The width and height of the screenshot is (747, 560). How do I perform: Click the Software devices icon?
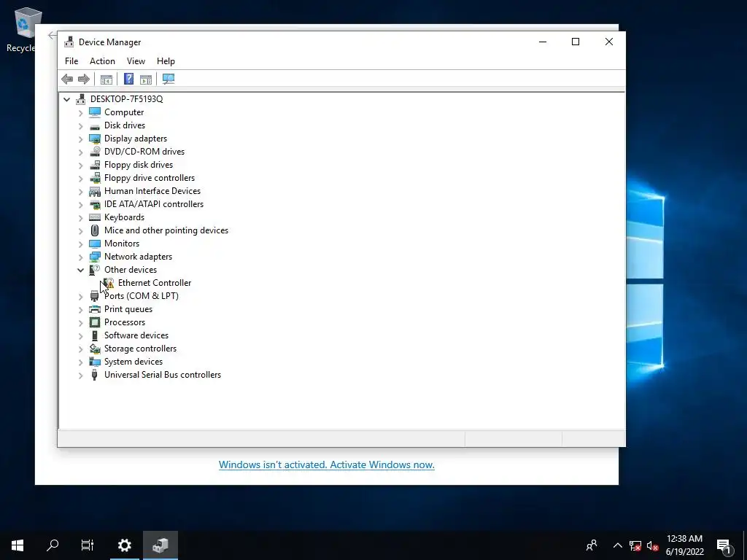click(x=95, y=335)
